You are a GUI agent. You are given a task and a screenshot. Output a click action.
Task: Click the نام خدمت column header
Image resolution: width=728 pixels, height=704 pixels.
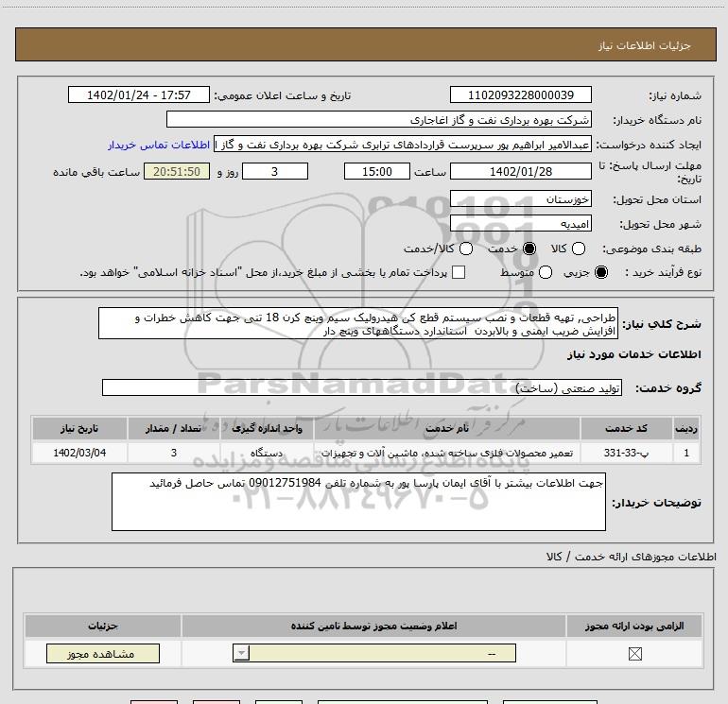click(446, 428)
